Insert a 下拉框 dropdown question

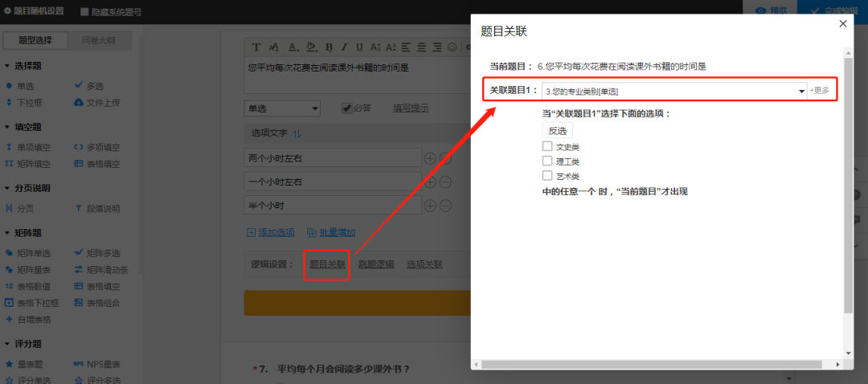click(x=24, y=103)
